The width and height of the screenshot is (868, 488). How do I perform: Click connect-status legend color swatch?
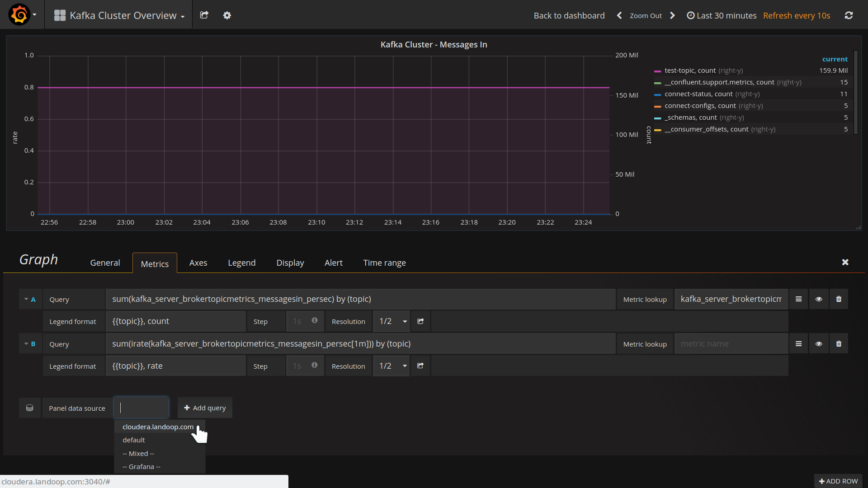(658, 95)
